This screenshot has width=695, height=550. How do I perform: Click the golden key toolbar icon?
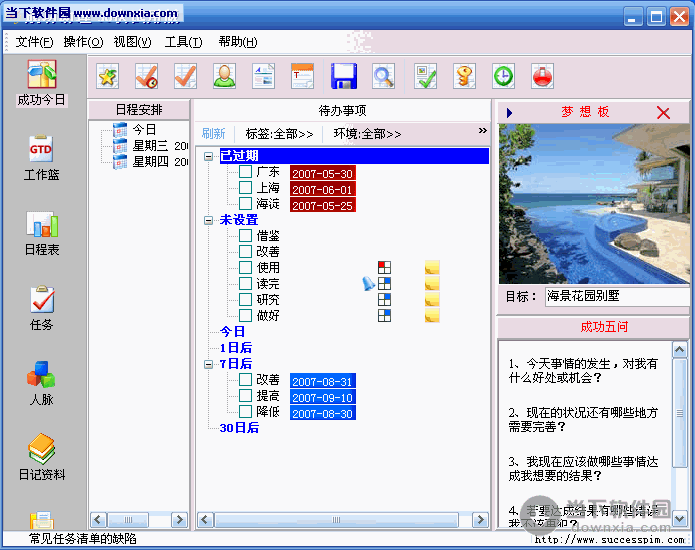464,76
